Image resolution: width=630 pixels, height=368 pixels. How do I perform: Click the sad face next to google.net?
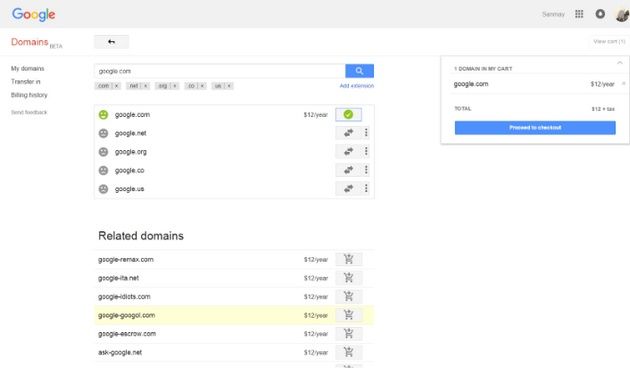[x=103, y=133]
